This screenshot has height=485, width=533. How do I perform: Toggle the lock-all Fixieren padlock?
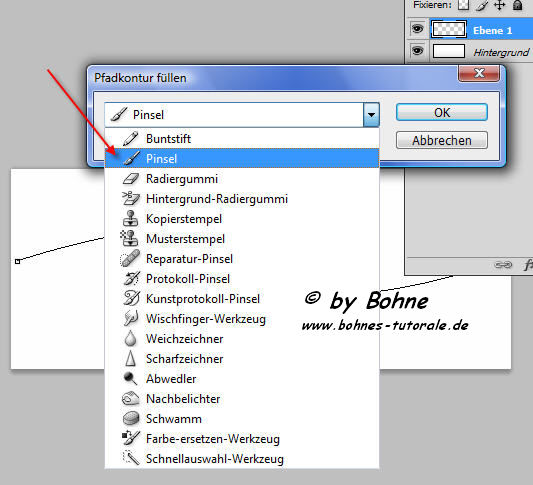pyautogui.click(x=517, y=5)
